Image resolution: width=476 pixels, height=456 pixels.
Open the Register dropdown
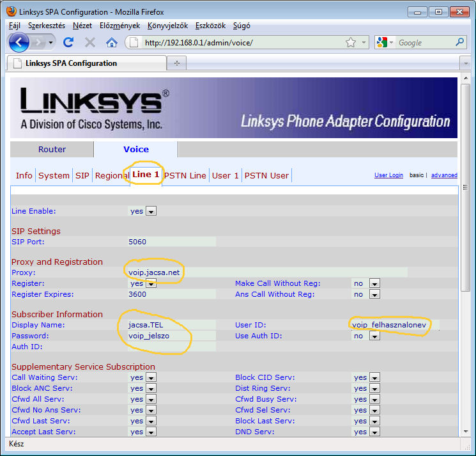[x=151, y=283]
